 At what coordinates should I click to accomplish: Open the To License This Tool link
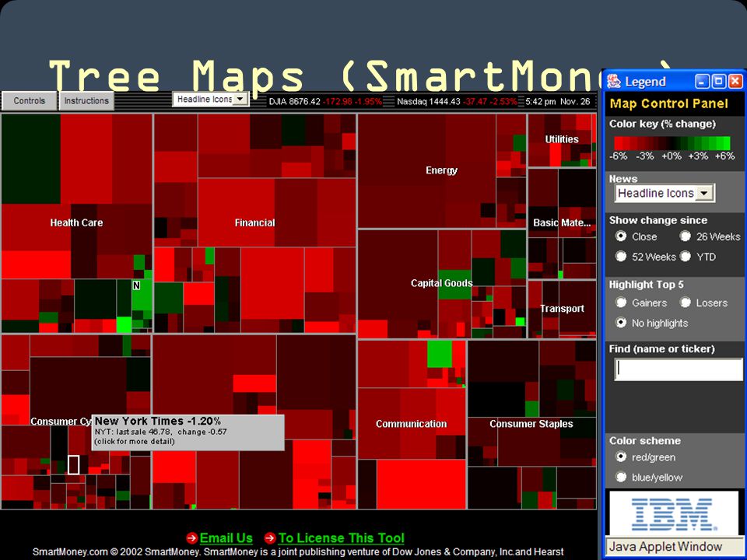341,538
